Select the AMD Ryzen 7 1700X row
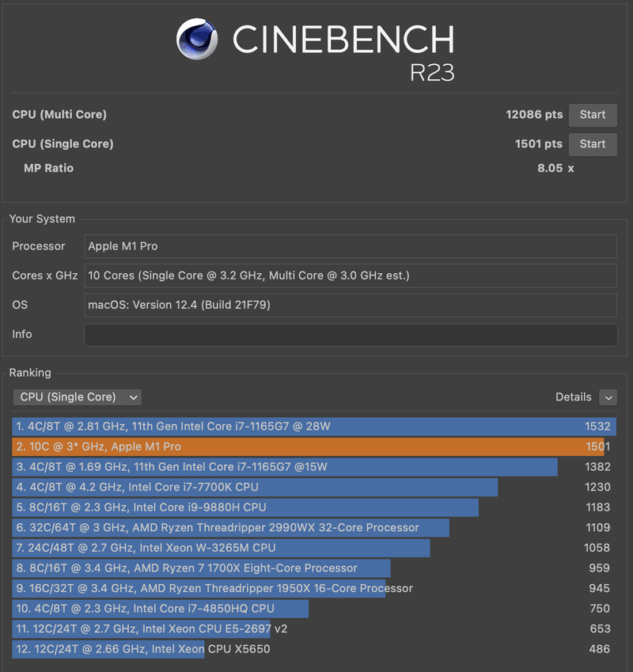The height and width of the screenshot is (672, 633). tap(313, 568)
